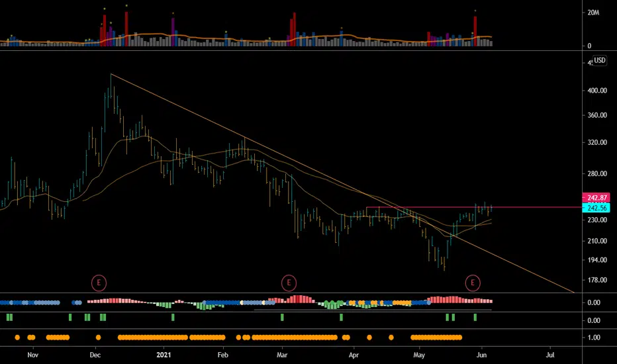Click the 280.00 price axis label
617x364 pixels.
[x=597, y=173]
